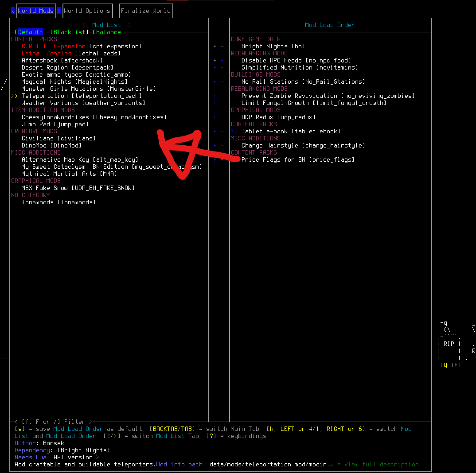Image resolution: width=476 pixels, height=473 pixels.
Task: Open the Balance mod list tab
Action: coord(109,32)
